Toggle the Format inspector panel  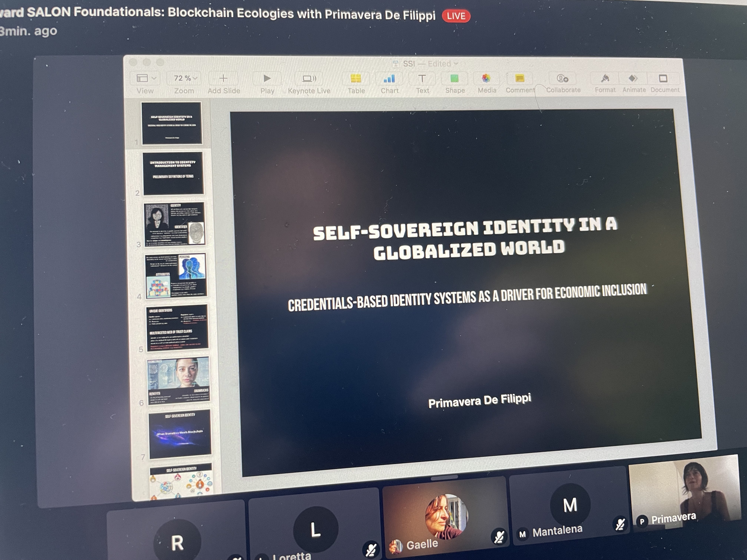(x=605, y=79)
